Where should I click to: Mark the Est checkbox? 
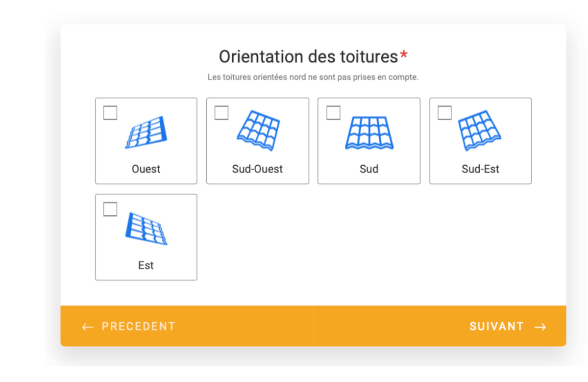[x=110, y=209]
